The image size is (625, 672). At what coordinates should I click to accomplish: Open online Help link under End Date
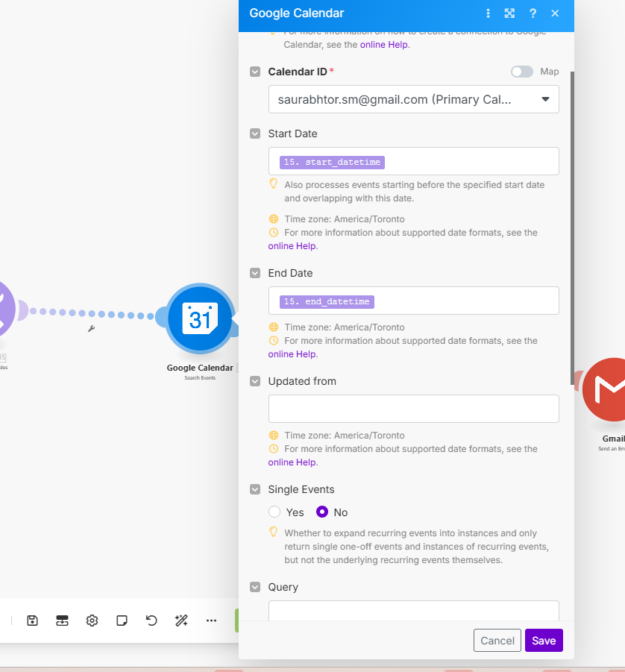[x=292, y=354]
